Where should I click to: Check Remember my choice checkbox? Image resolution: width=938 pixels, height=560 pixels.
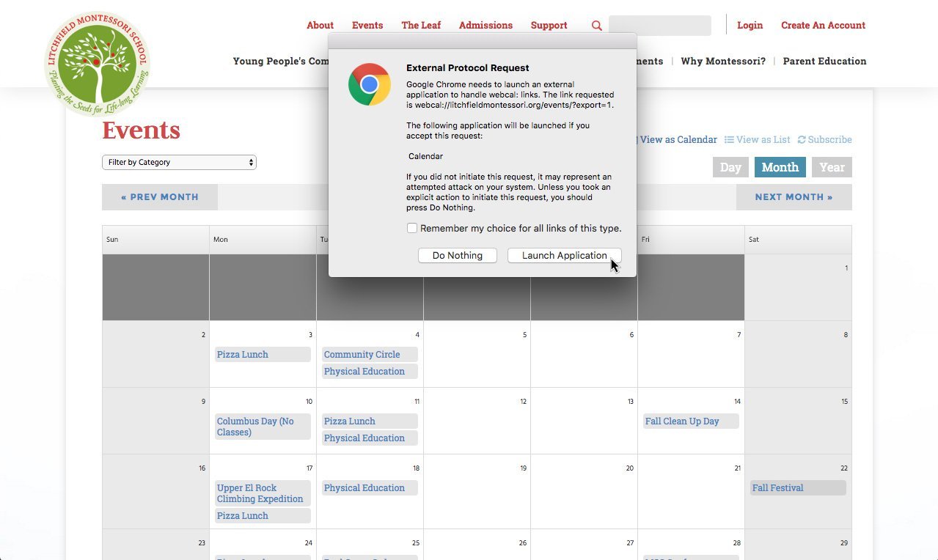tap(412, 228)
